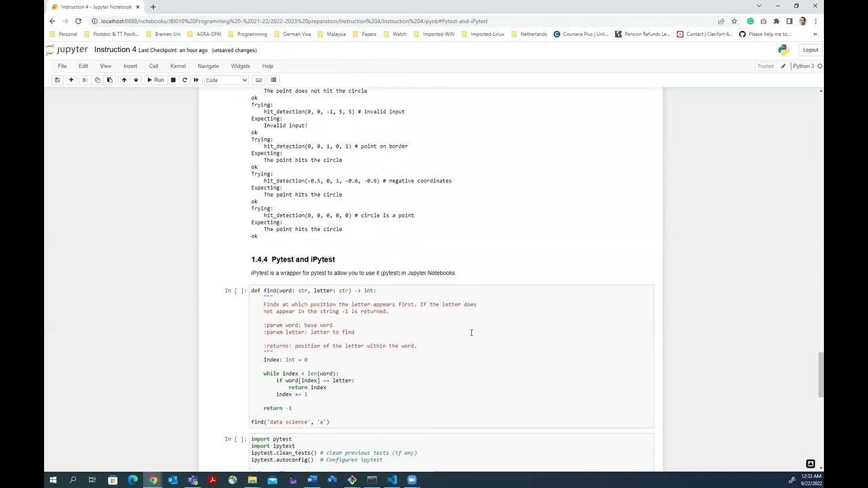The width and height of the screenshot is (868, 488).
Task: Open the Cell menu
Action: (x=154, y=66)
